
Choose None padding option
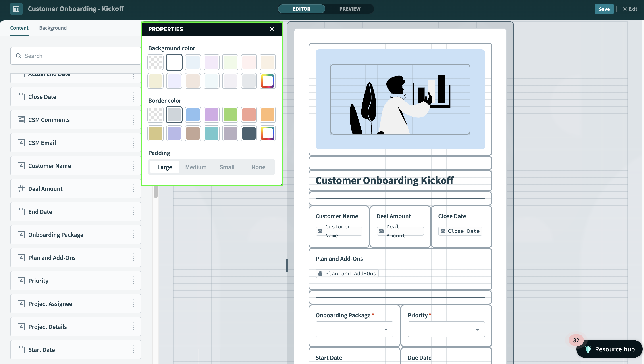(x=258, y=167)
